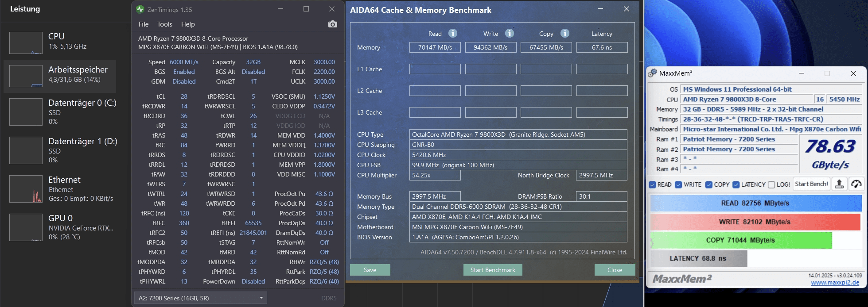Open the Help menu in ZenTimings
The width and height of the screenshot is (868, 307).
coord(188,24)
